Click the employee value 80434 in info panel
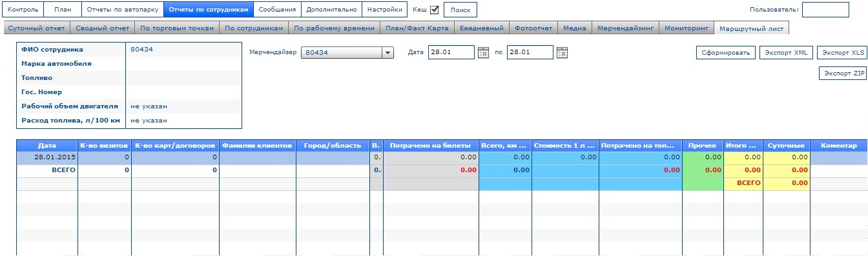This screenshot has width=868, height=256. [141, 49]
